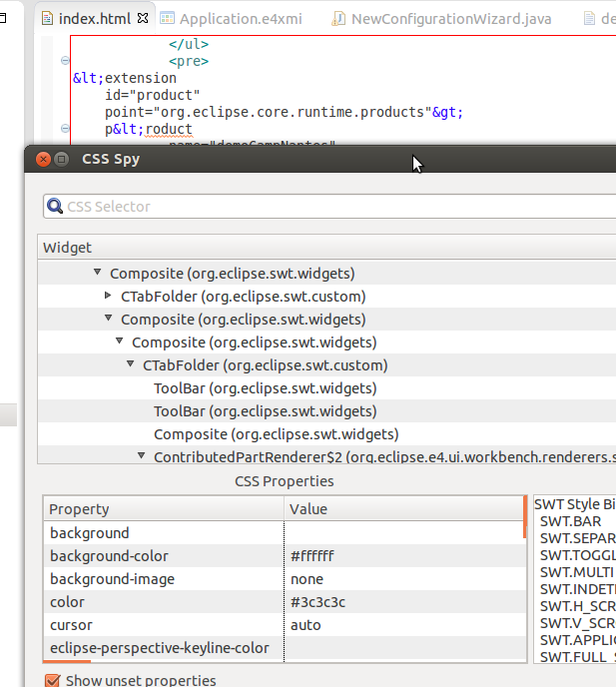Select the SWT.V_SCR… style bit entry
616x687 pixels.
coord(577,623)
